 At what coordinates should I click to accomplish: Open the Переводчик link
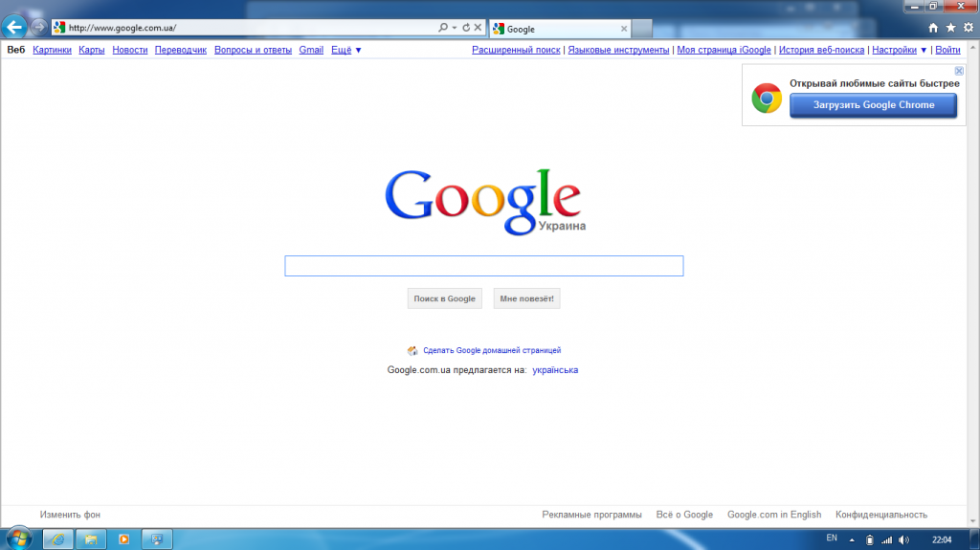tap(181, 50)
